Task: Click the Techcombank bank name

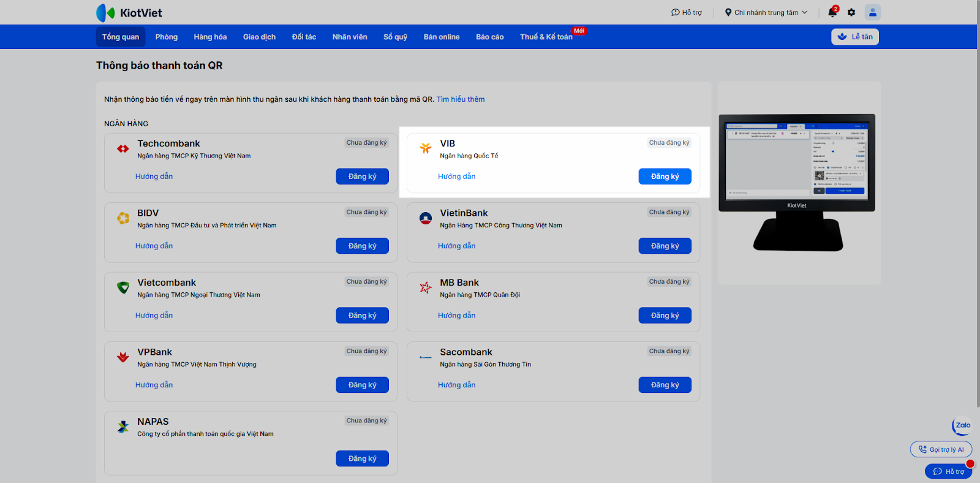Action: [x=168, y=143]
